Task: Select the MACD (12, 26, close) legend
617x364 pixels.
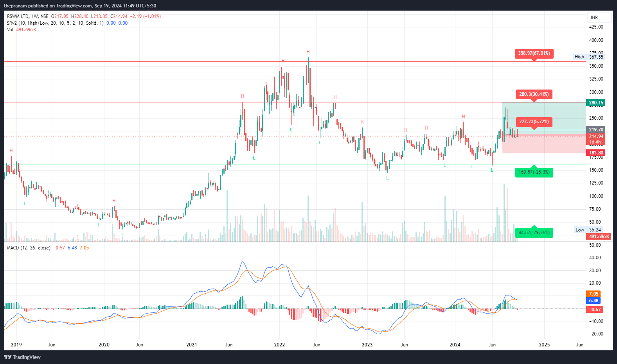Action: [29, 248]
